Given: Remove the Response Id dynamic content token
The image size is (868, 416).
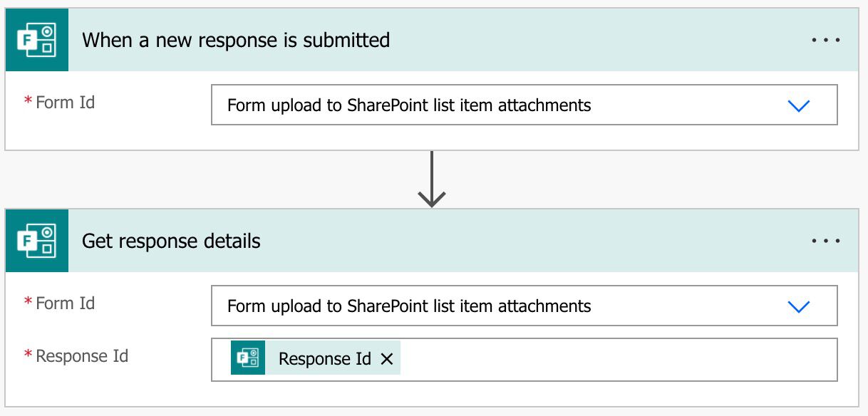Looking at the screenshot, I should (x=386, y=358).
